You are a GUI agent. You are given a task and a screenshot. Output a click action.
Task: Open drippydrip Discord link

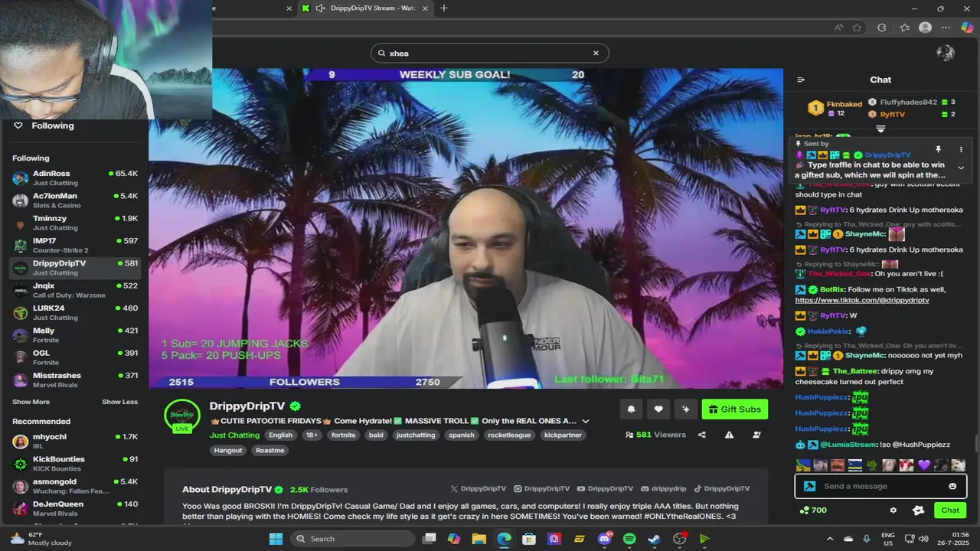coord(664,488)
